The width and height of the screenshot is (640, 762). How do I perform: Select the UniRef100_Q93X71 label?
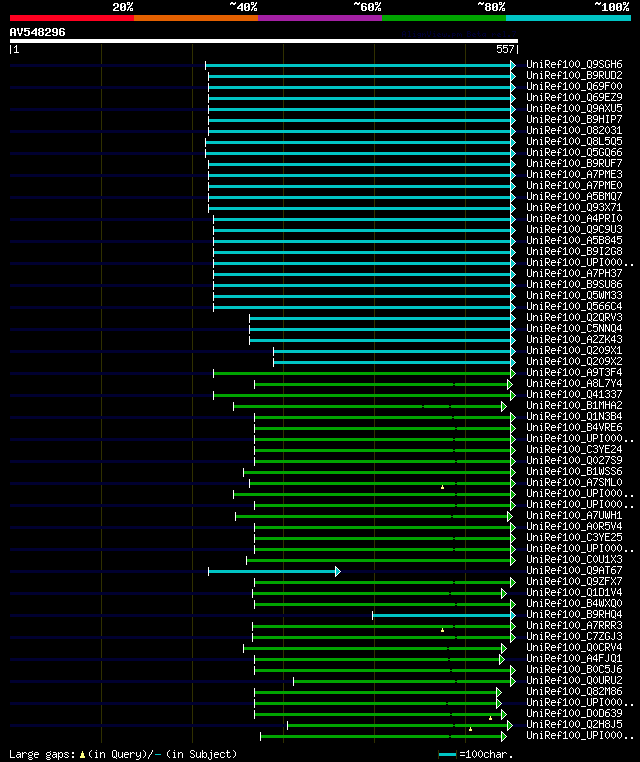tap(574, 207)
